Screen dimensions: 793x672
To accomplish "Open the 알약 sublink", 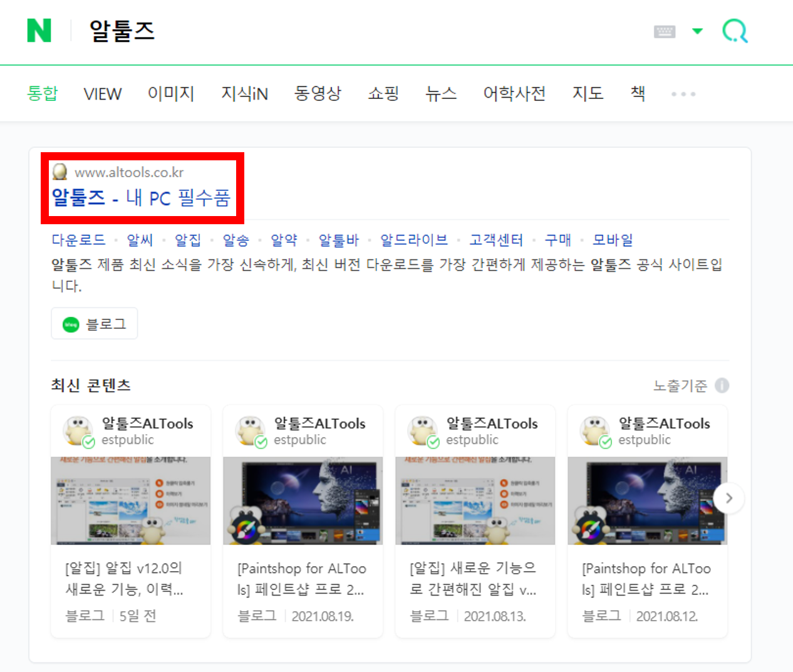I will point(284,240).
